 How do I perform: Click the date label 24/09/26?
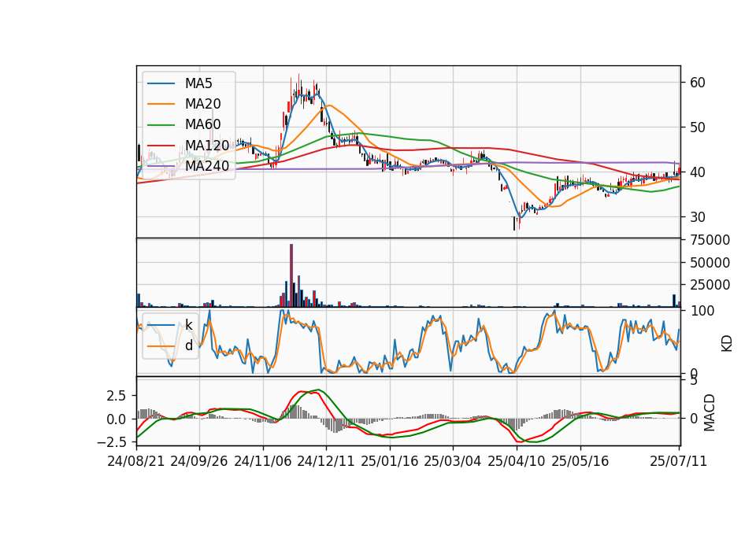point(199,461)
